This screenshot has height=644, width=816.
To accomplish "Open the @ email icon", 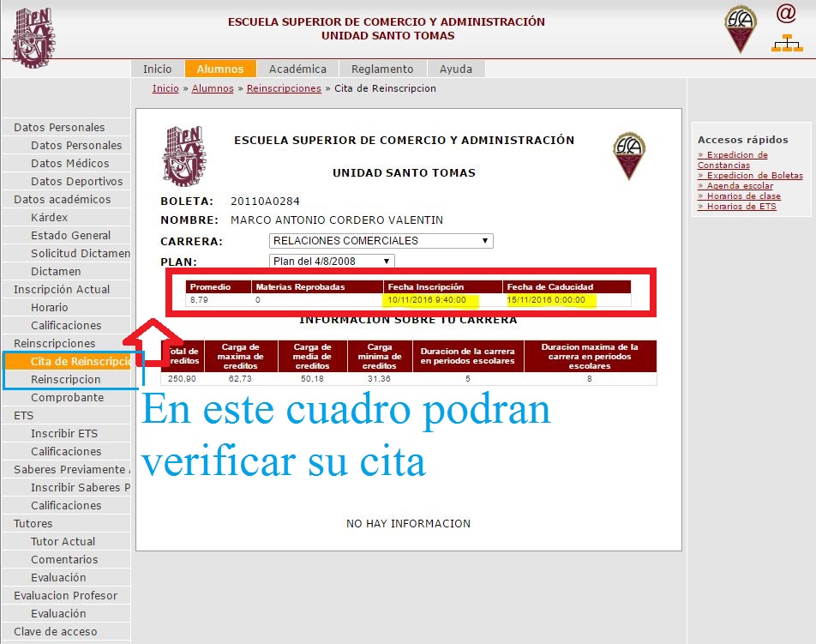I will pos(786,13).
